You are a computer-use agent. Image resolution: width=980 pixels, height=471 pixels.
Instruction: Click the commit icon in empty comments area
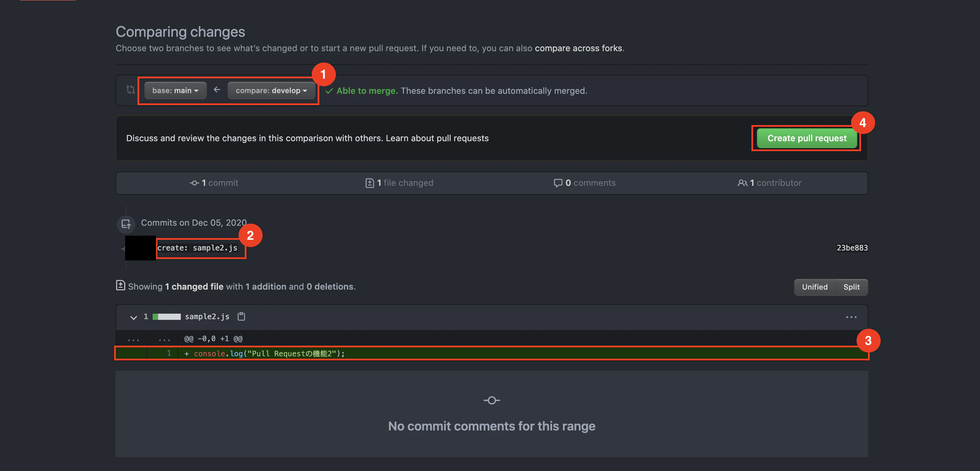pyautogui.click(x=492, y=400)
